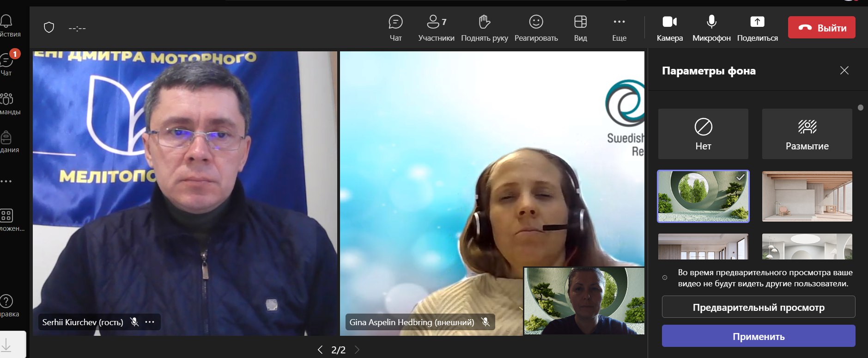Choose the green garden circle background
Image resolution: width=868 pixels, height=358 pixels.
click(x=703, y=196)
